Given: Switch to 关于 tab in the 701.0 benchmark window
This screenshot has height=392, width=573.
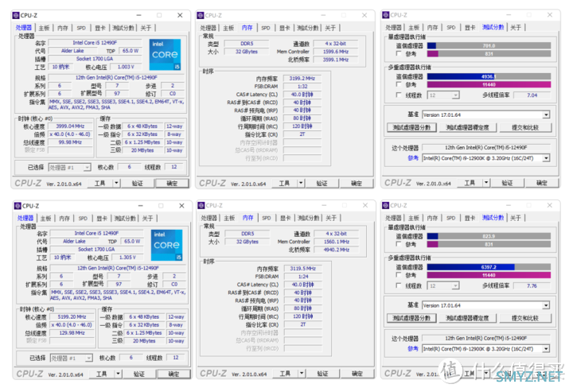Looking at the screenshot, I should [516, 28].
